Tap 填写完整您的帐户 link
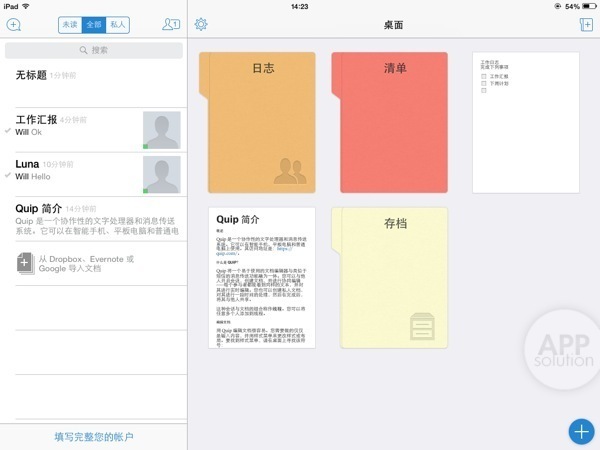 [93, 437]
